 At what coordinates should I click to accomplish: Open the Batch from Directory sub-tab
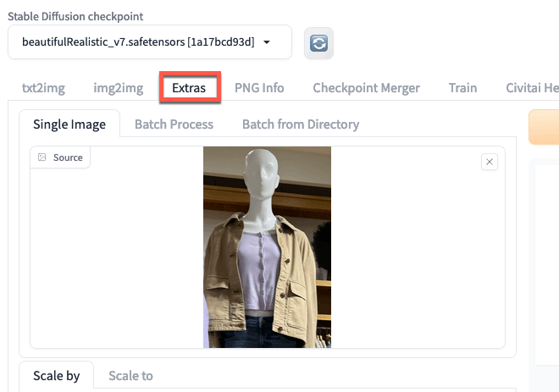pos(301,124)
